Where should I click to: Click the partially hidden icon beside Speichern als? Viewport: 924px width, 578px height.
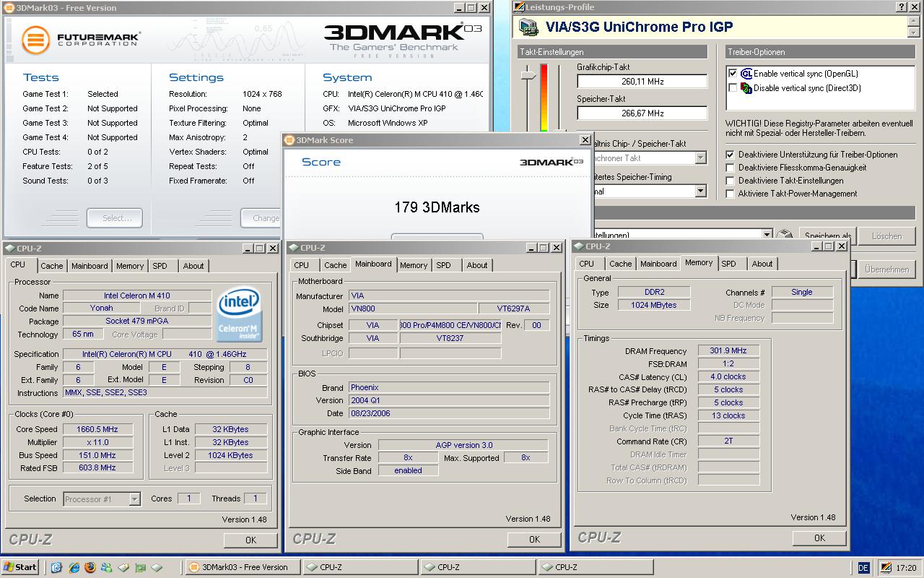(784, 235)
